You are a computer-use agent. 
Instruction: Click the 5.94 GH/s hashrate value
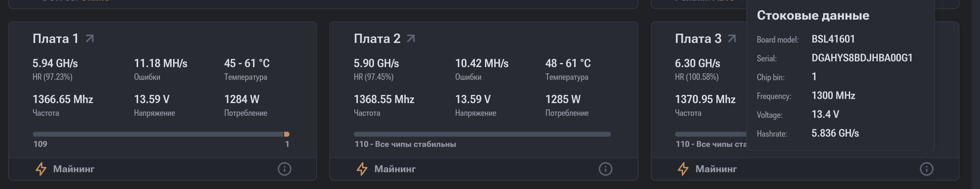point(55,63)
